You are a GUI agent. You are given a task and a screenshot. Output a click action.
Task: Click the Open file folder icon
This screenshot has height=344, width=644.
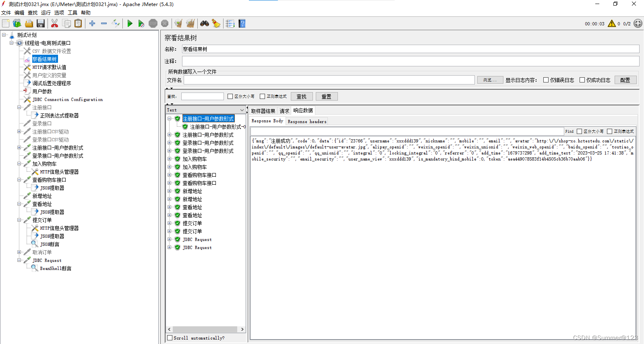point(29,24)
